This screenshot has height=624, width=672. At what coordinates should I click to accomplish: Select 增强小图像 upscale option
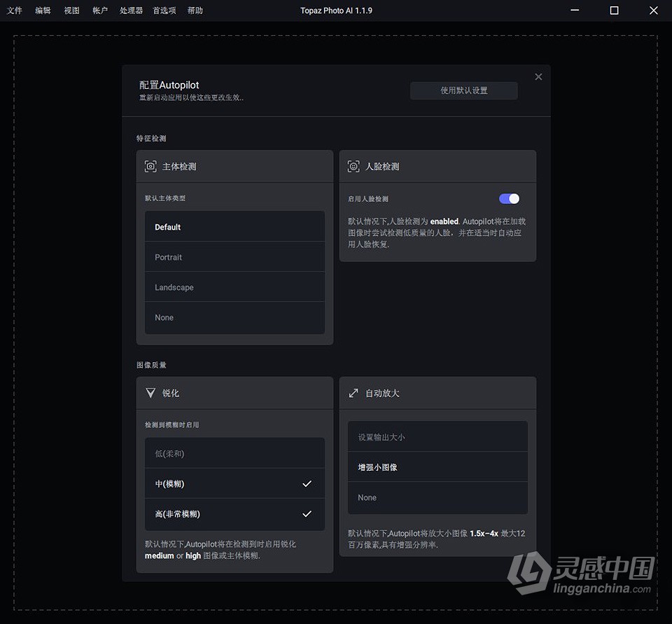coord(437,467)
